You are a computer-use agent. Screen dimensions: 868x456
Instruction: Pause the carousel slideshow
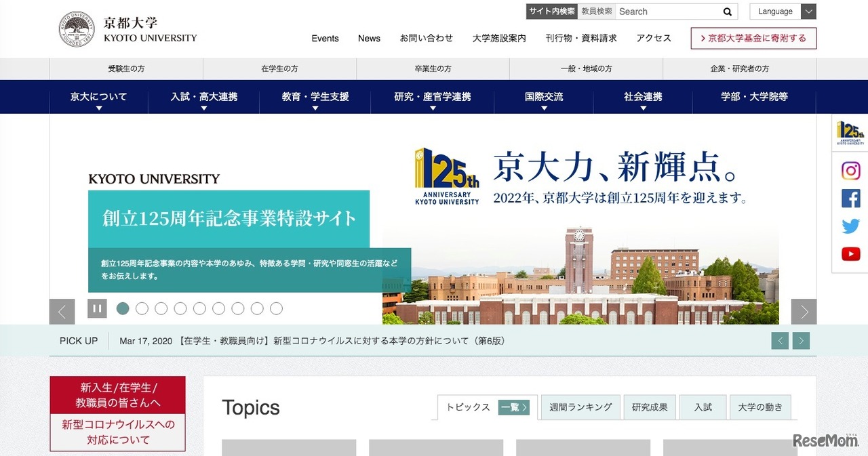pos(97,308)
